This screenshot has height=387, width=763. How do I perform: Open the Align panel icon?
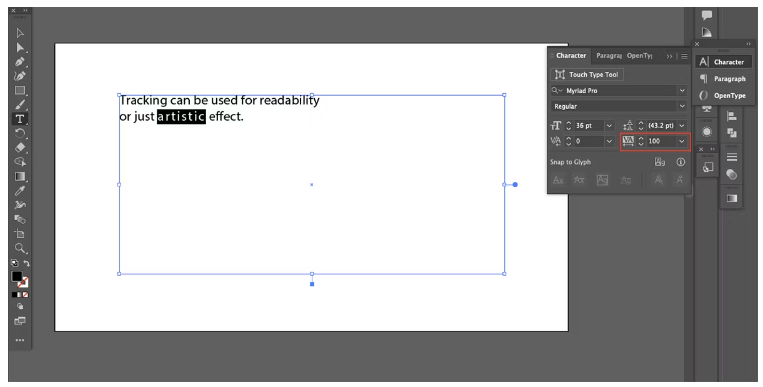click(x=731, y=116)
